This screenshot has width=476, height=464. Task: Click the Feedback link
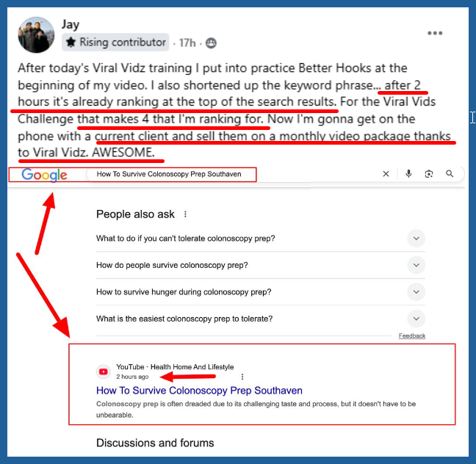tap(412, 336)
